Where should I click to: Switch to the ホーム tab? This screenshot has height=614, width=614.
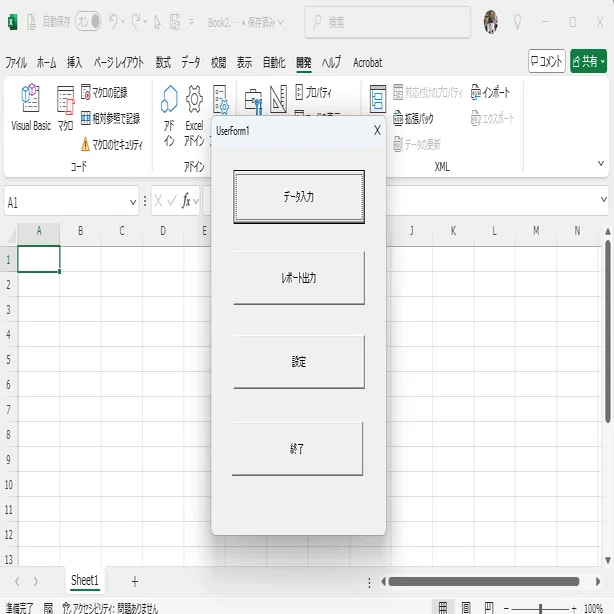(47, 62)
